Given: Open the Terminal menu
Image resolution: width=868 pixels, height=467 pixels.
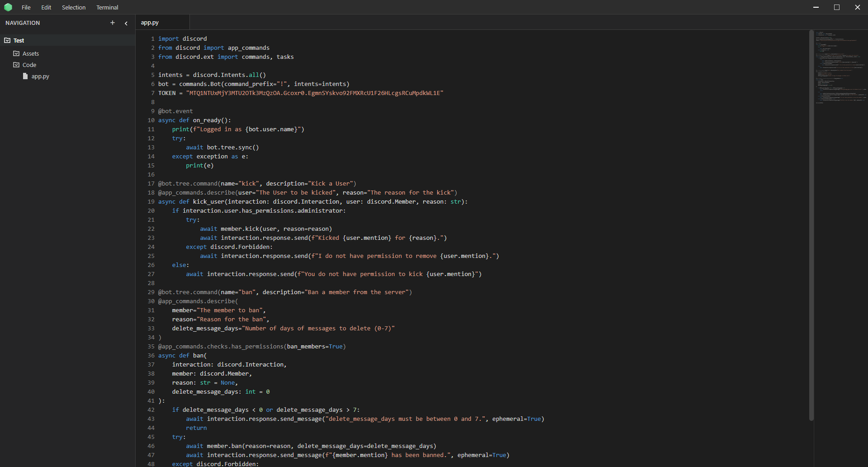Looking at the screenshot, I should tap(107, 7).
